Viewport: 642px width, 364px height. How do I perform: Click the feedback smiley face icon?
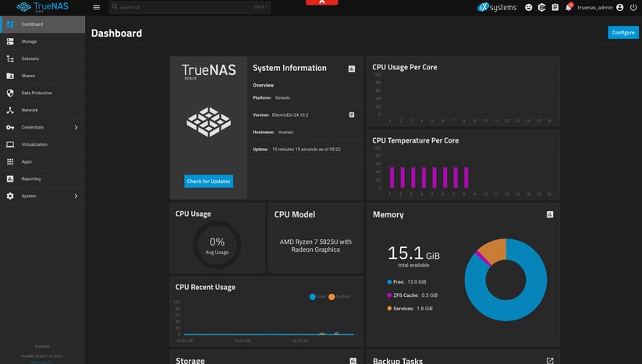[x=528, y=7]
